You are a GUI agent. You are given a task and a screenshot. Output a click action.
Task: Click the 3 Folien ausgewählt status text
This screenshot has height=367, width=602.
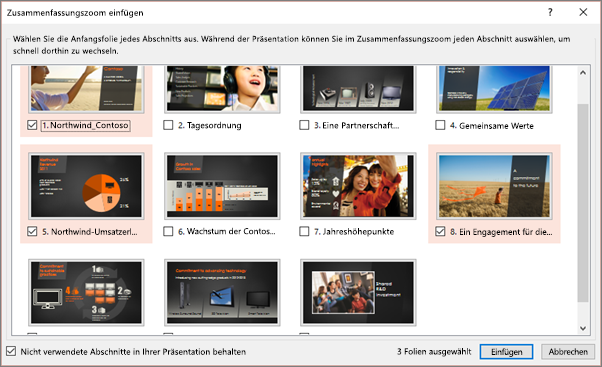pyautogui.click(x=434, y=352)
